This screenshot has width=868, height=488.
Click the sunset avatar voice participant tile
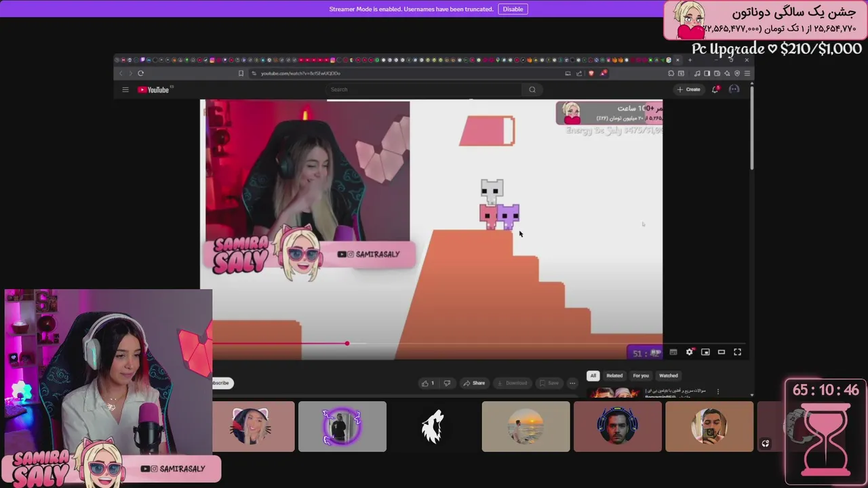[x=526, y=426]
